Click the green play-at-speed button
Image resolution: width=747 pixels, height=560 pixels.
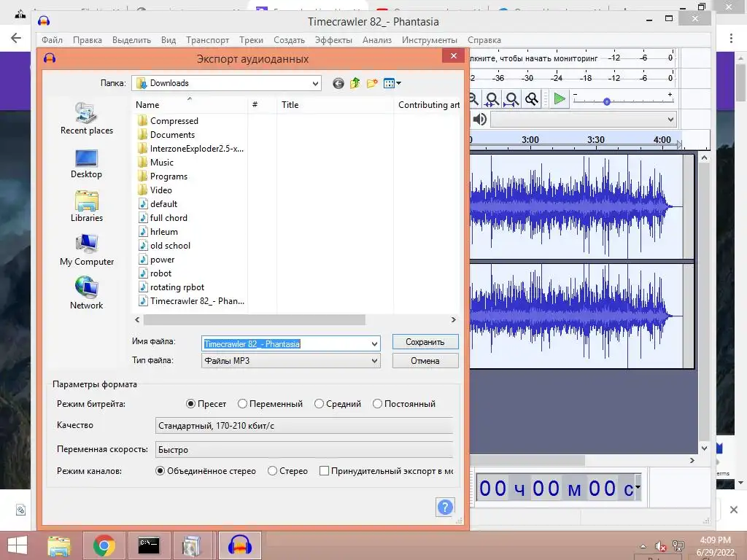[560, 99]
